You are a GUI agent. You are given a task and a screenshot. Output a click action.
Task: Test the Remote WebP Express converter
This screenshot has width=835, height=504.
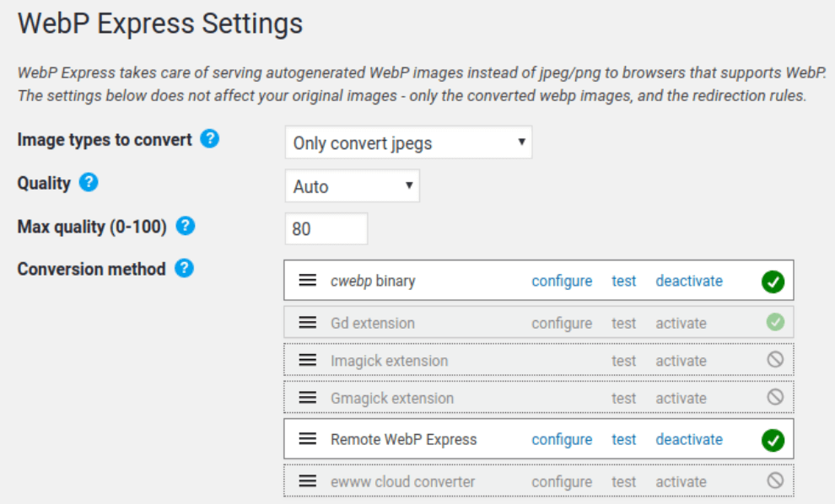(x=624, y=439)
